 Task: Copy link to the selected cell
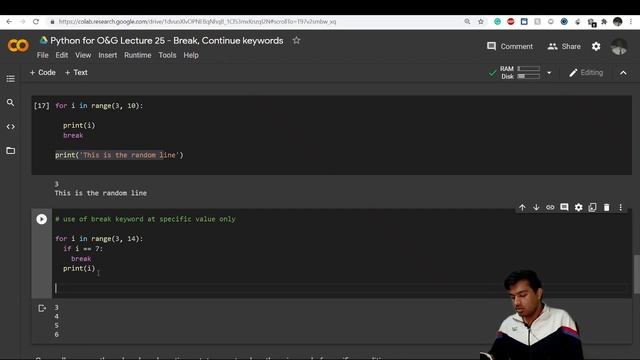pyautogui.click(x=550, y=207)
